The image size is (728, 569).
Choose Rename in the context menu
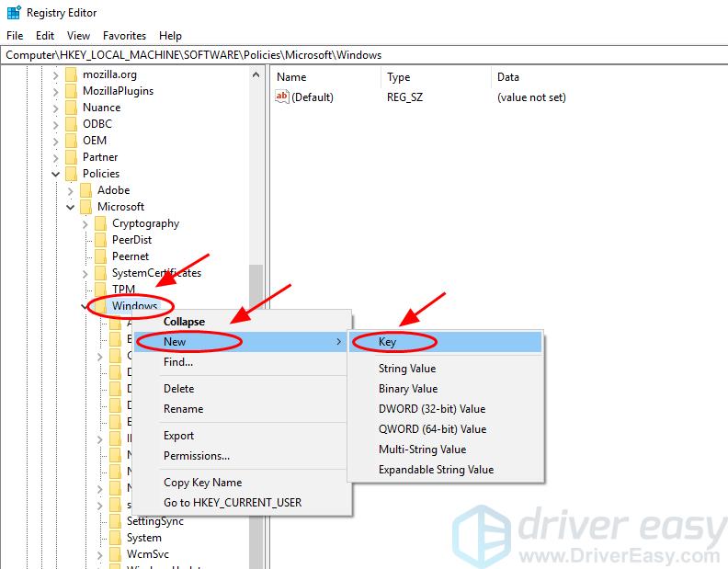point(242,409)
